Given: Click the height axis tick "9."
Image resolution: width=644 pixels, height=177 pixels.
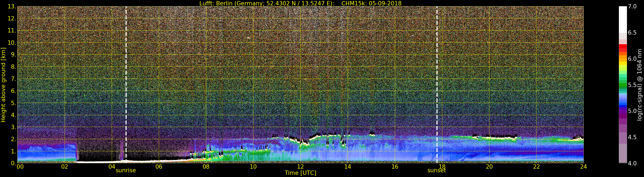Looking at the screenshot, I should [x=13, y=55].
